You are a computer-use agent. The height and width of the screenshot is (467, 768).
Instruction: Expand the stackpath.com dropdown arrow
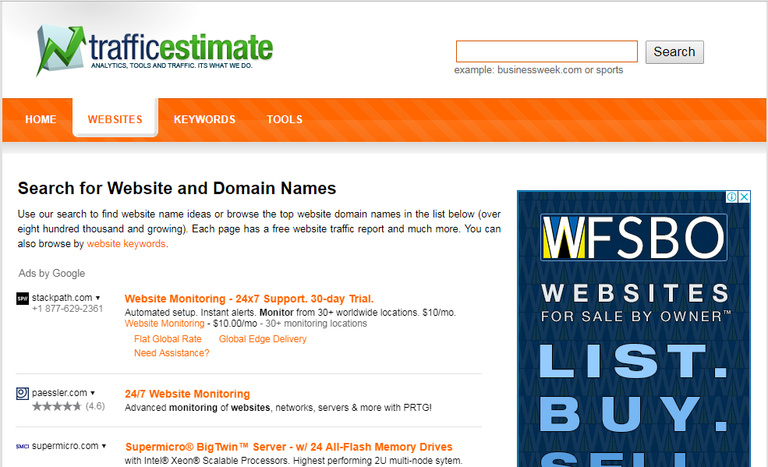point(99,298)
